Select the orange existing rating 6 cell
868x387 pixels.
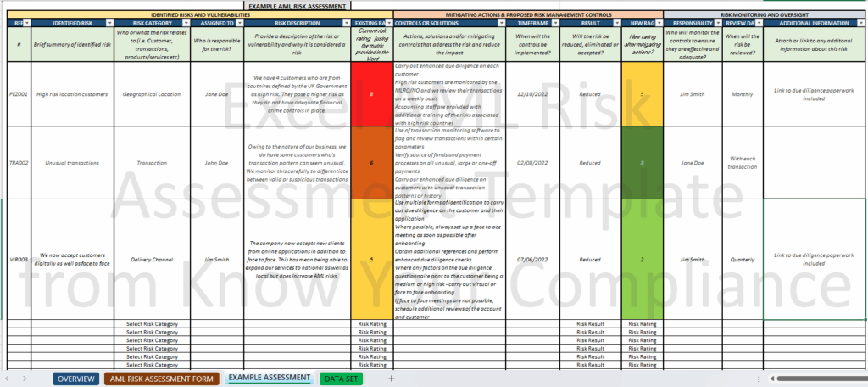click(x=372, y=162)
